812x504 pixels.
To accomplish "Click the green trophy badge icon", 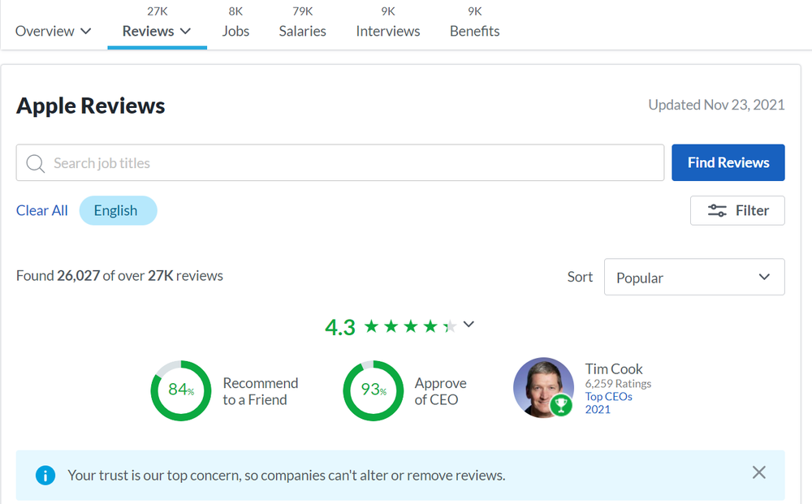I will 561,405.
